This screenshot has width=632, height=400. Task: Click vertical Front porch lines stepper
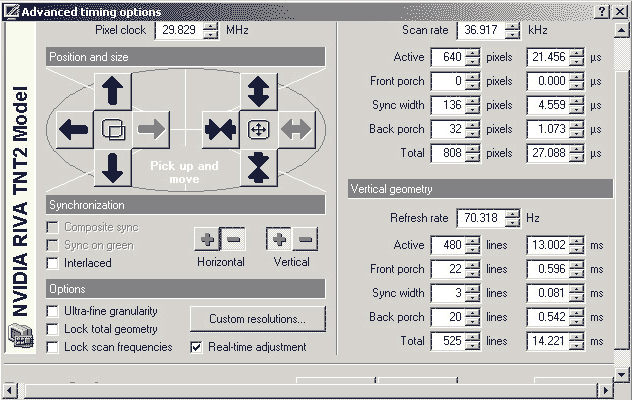coord(472,269)
